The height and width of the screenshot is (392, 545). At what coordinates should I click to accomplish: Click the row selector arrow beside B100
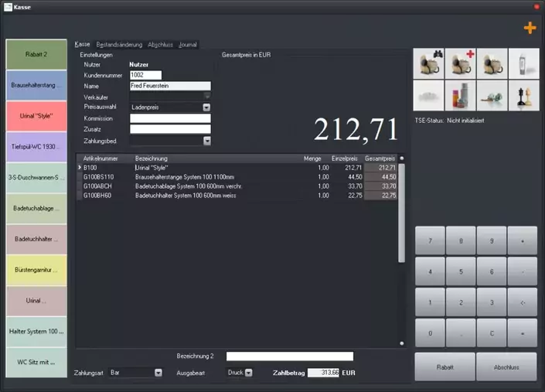[80, 168]
